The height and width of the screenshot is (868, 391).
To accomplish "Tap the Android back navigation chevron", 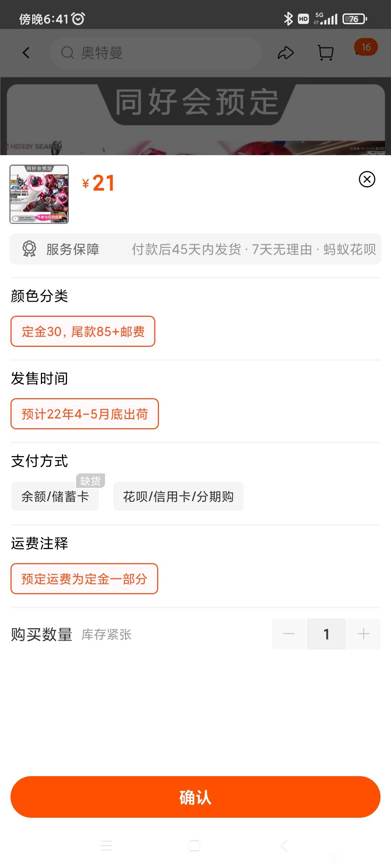I will click(x=284, y=846).
